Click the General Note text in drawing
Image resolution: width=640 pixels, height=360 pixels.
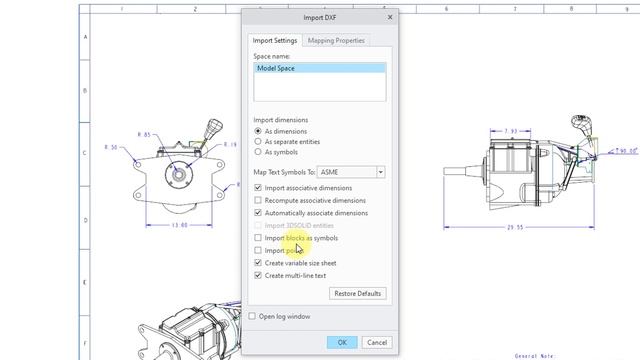point(535,356)
